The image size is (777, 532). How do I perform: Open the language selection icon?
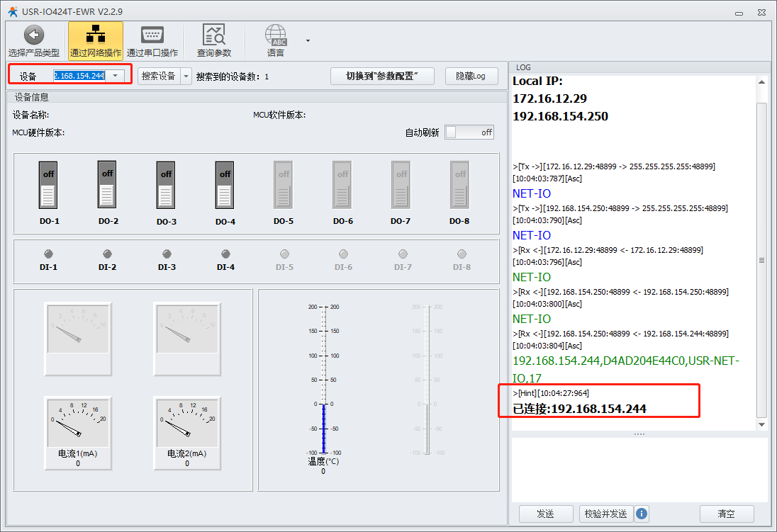tap(276, 40)
